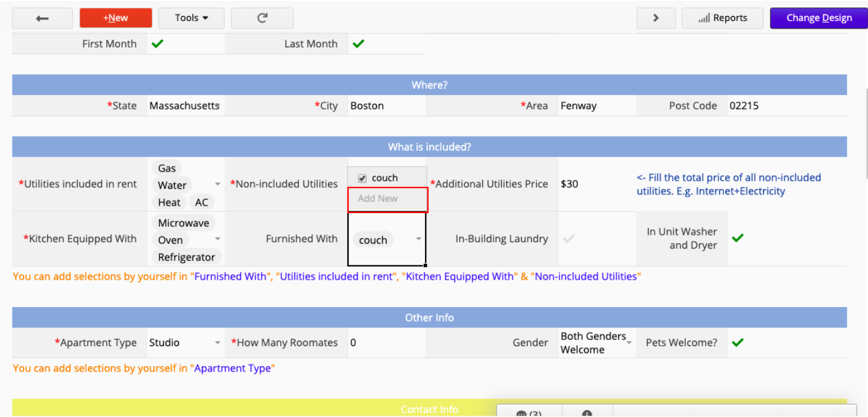
Task: Open the Tools menu
Action: 191,18
